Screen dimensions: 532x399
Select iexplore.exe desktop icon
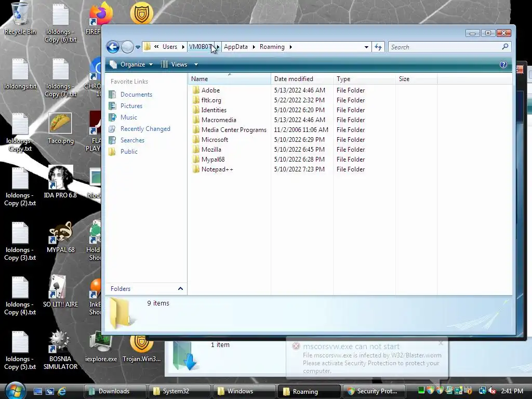pyautogui.click(x=101, y=347)
